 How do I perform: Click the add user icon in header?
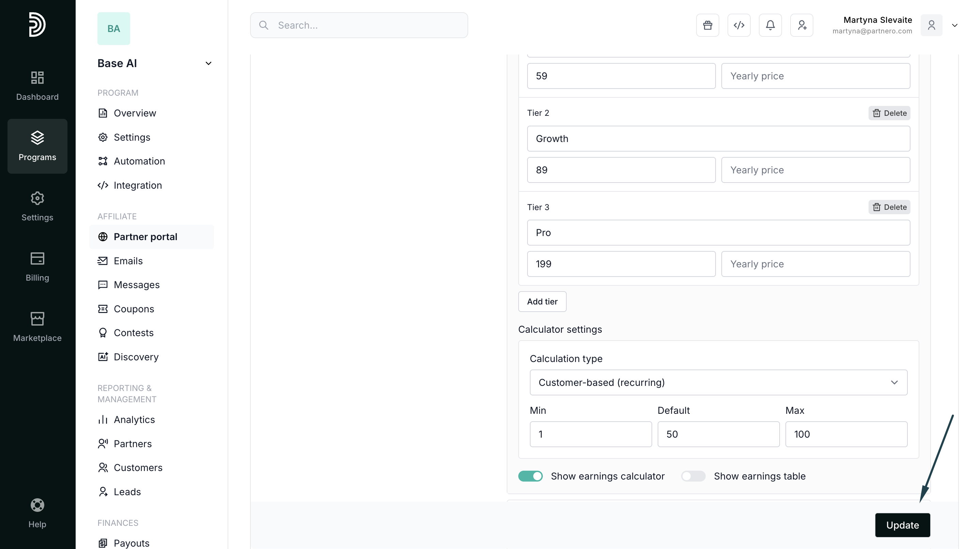(801, 25)
